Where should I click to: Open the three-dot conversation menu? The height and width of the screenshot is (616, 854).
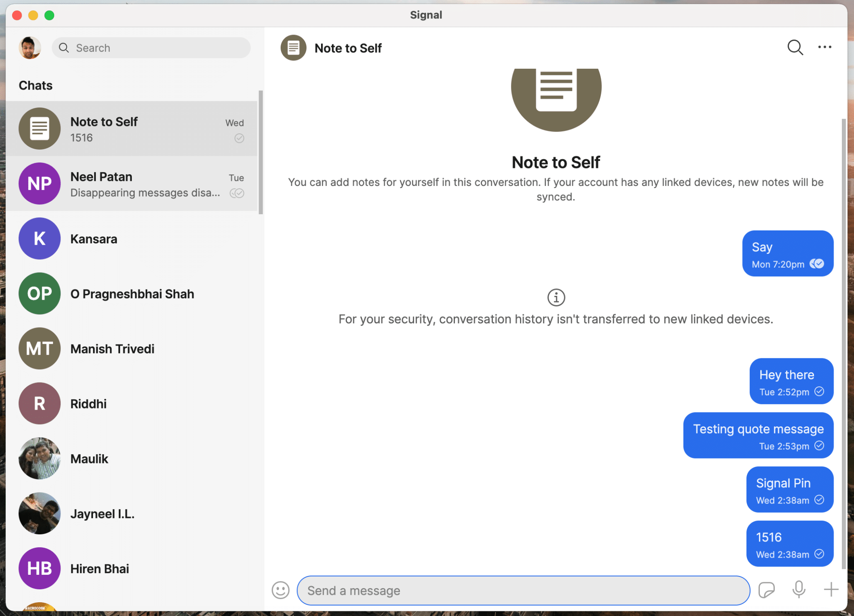pyautogui.click(x=824, y=48)
